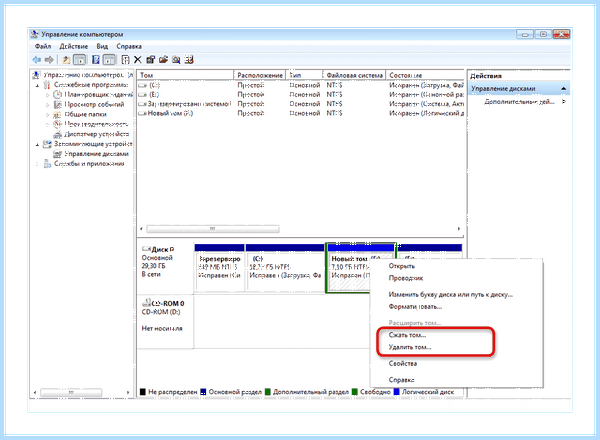Screen dimensions: 600x440
Task: Click the Forward arrow toolbar icon
Action: point(49,60)
